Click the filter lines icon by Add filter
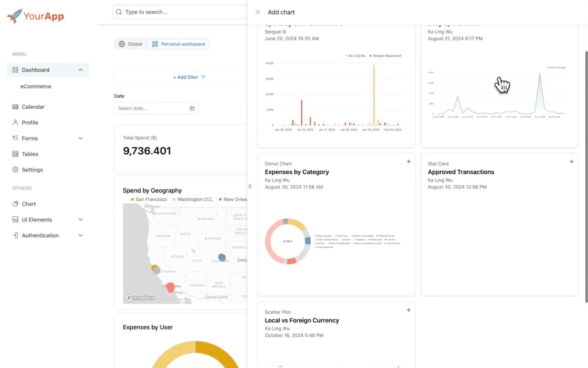This screenshot has width=588, height=368. point(203,77)
